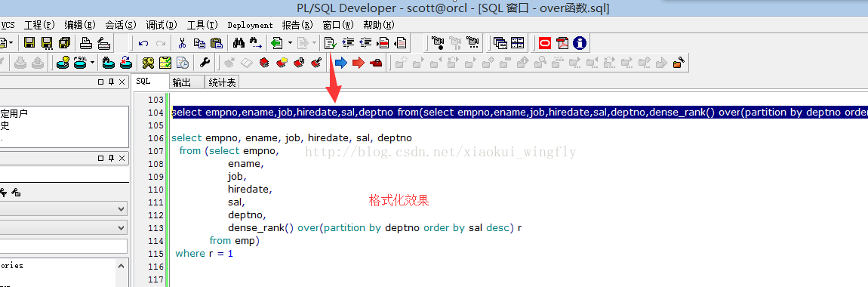This screenshot has height=287, width=868.
Task: Click the SQL session database icon
Action: [81, 63]
